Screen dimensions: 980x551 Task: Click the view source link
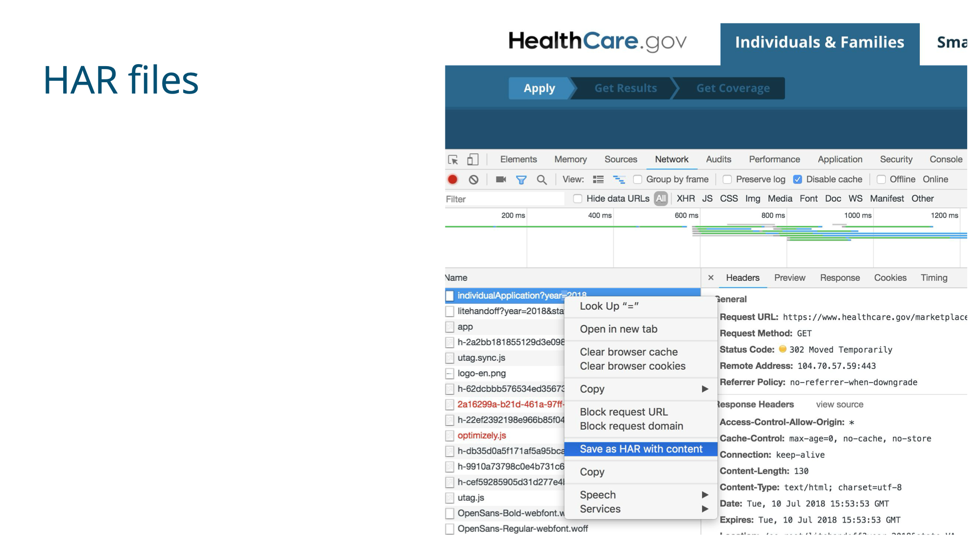[839, 405]
